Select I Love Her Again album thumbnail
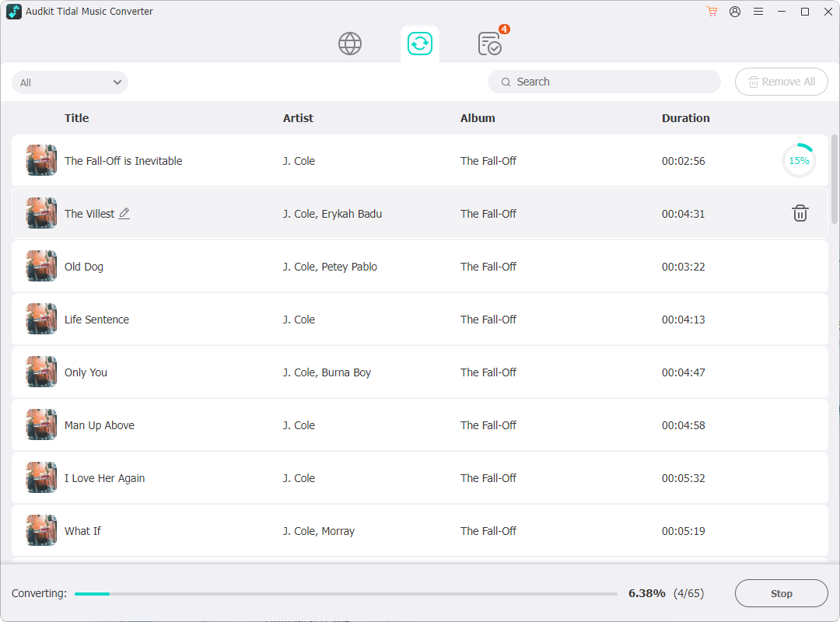 41,478
